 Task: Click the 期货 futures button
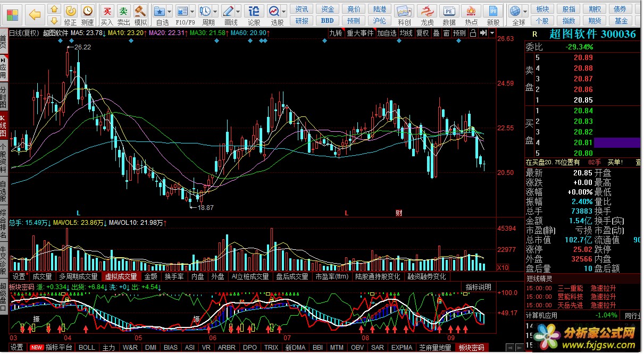click(x=595, y=21)
